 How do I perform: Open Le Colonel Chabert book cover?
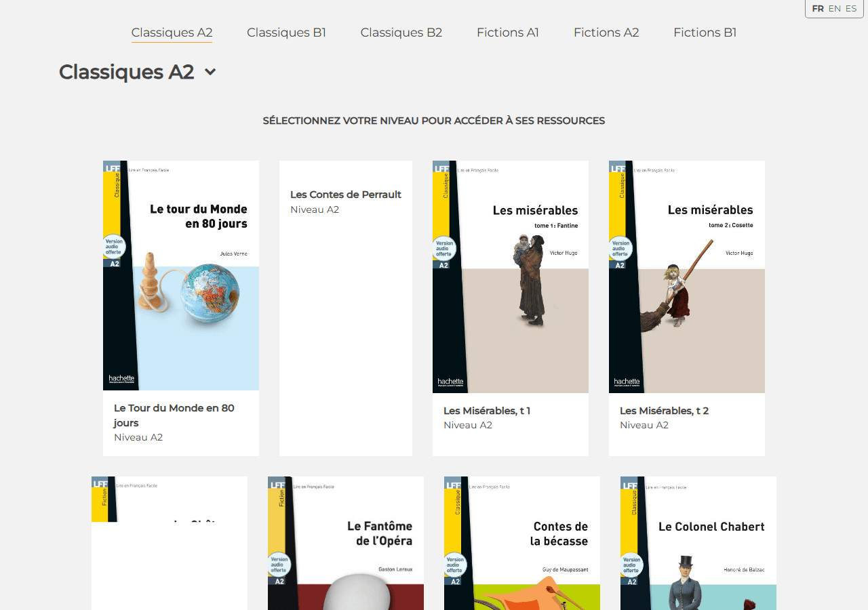tap(698, 543)
